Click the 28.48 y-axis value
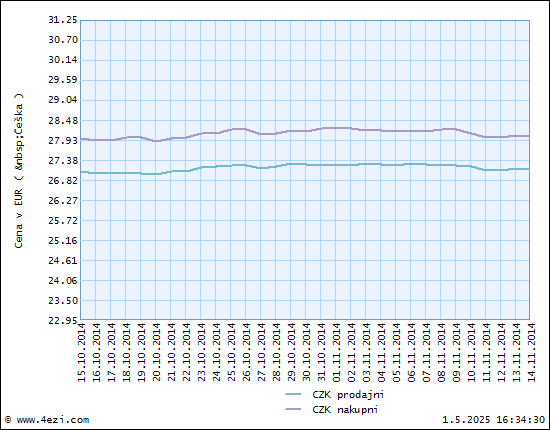The height and width of the screenshot is (430, 550). tap(63, 120)
